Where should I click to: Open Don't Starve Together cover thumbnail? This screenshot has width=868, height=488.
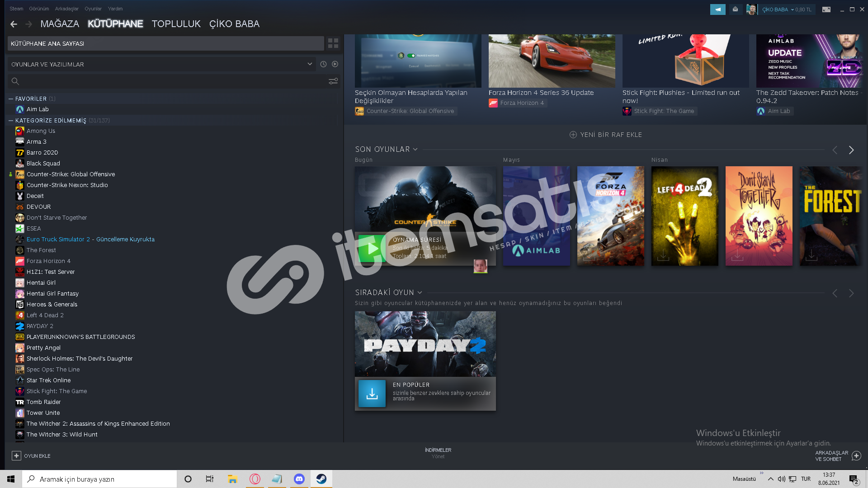click(759, 216)
